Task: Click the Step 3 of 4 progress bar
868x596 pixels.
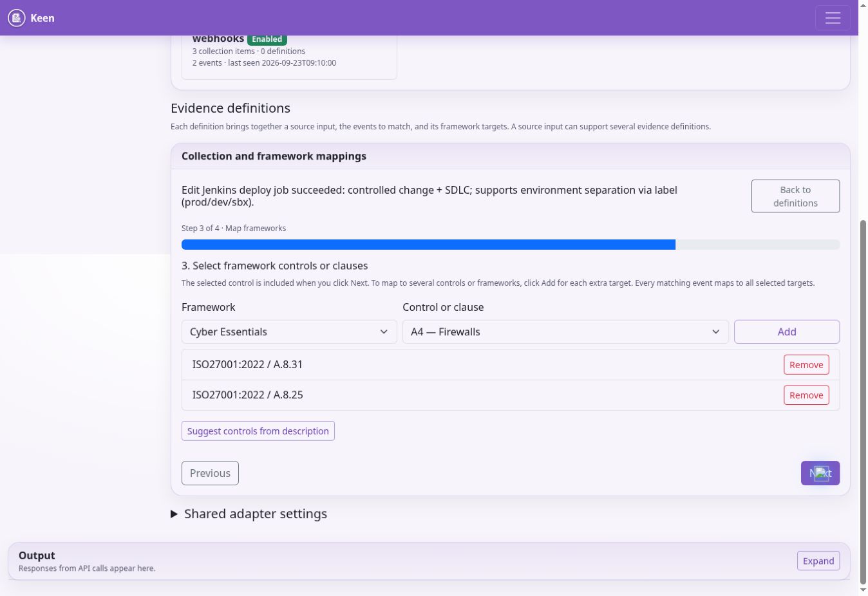Action: coord(511,245)
